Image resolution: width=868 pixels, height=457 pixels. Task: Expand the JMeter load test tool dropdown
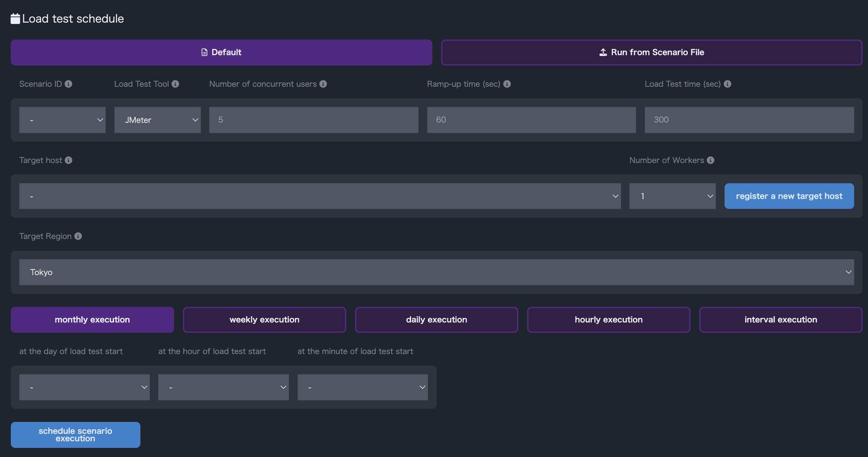click(x=157, y=120)
